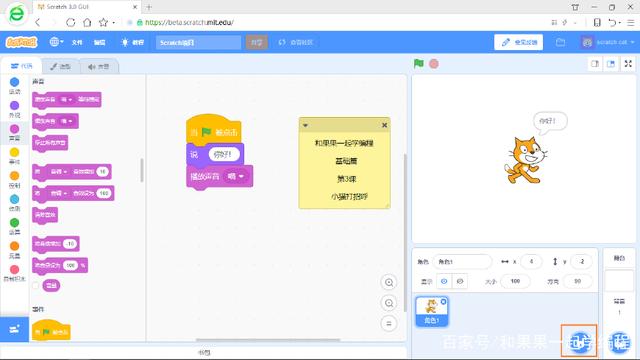This screenshot has width=640, height=360.
Task: Click the 清除音效 clear sound effects block
Action: 45,215
